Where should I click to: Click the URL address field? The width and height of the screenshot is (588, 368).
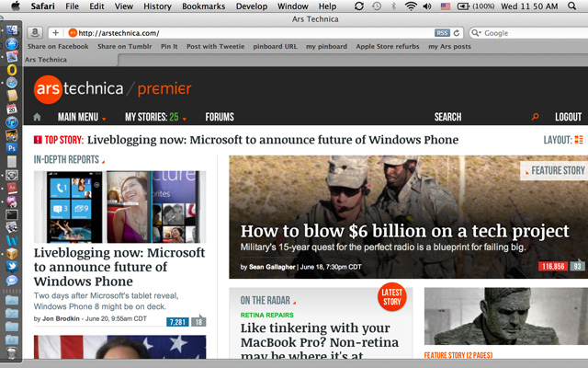pyautogui.click(x=255, y=33)
